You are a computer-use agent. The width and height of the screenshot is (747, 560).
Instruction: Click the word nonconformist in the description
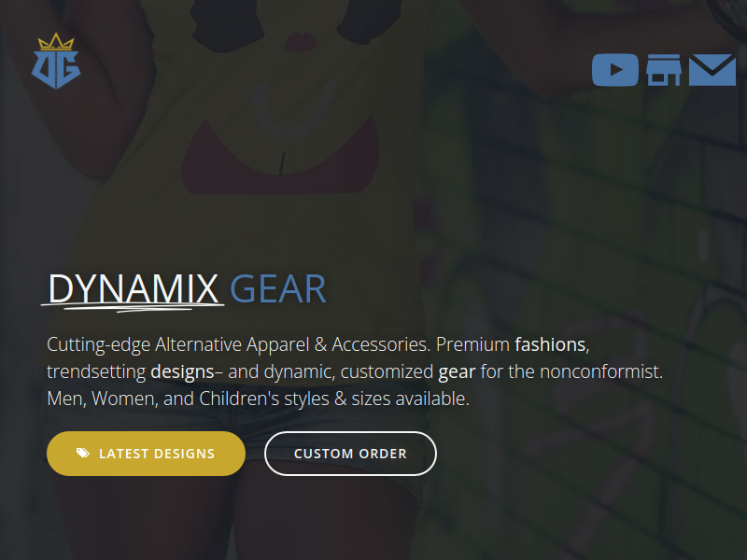pyautogui.click(x=601, y=371)
